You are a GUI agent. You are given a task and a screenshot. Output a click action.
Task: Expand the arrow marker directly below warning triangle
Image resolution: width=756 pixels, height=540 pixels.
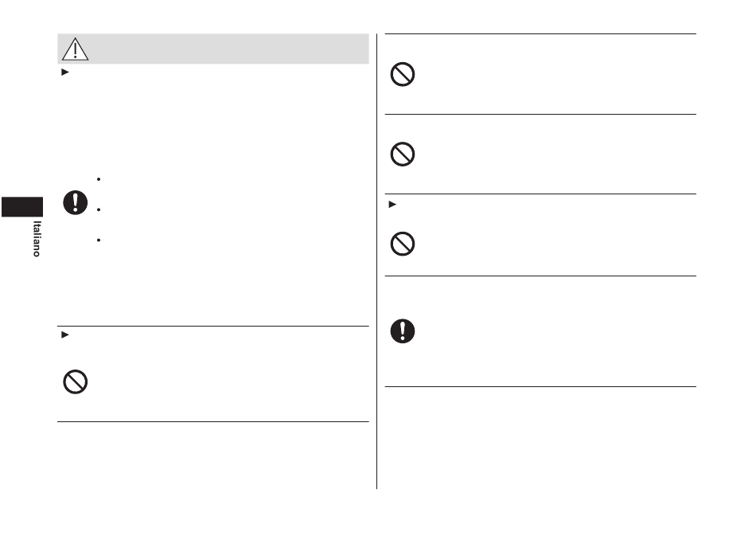click(x=65, y=72)
